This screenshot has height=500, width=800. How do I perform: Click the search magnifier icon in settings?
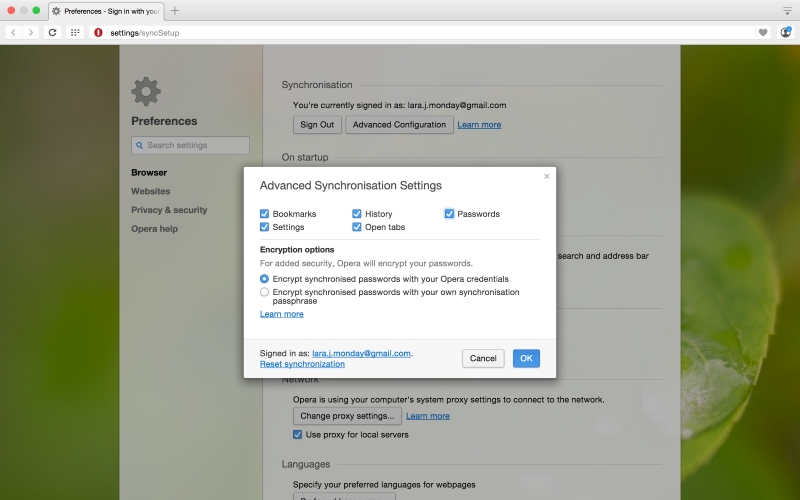tap(139, 145)
